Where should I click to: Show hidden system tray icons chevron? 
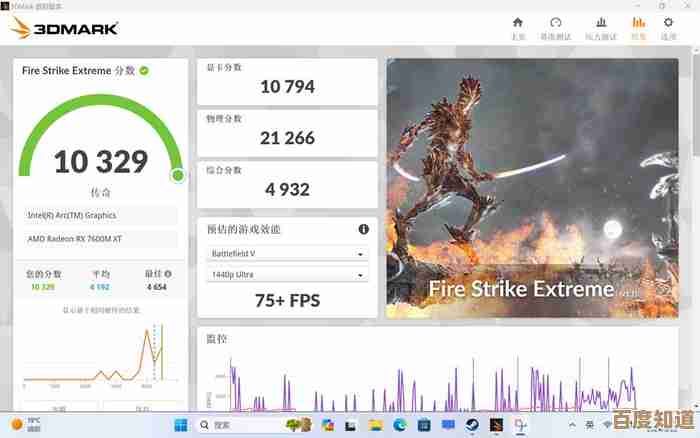click(x=572, y=425)
